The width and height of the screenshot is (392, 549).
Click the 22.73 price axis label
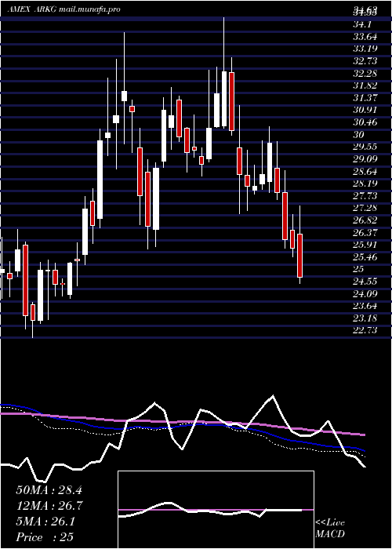pyautogui.click(x=365, y=330)
